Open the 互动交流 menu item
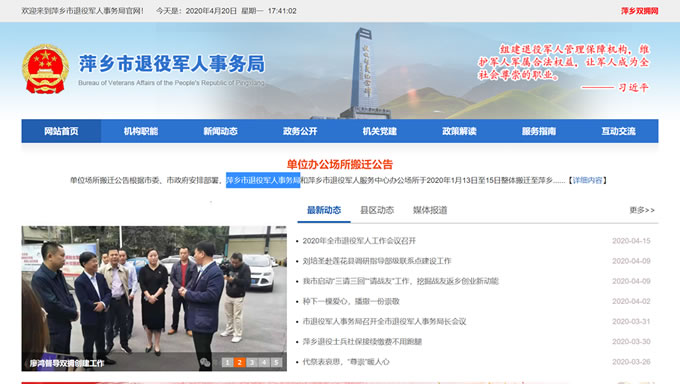This screenshot has height=384, width=680. (x=618, y=131)
